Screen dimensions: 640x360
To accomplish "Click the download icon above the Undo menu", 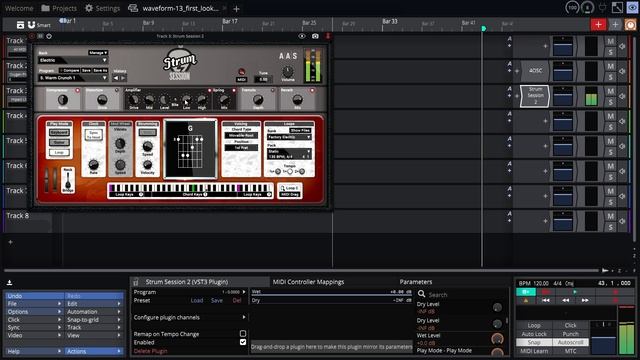I will [x=9, y=282].
